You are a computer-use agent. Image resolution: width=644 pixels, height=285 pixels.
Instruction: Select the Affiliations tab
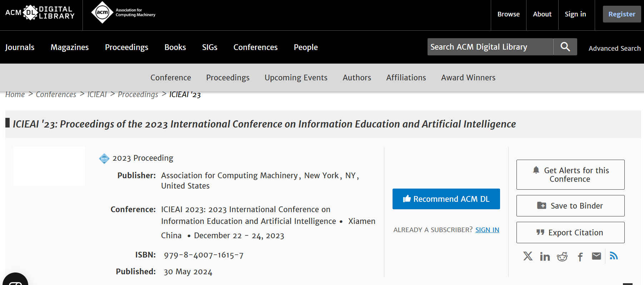point(406,77)
